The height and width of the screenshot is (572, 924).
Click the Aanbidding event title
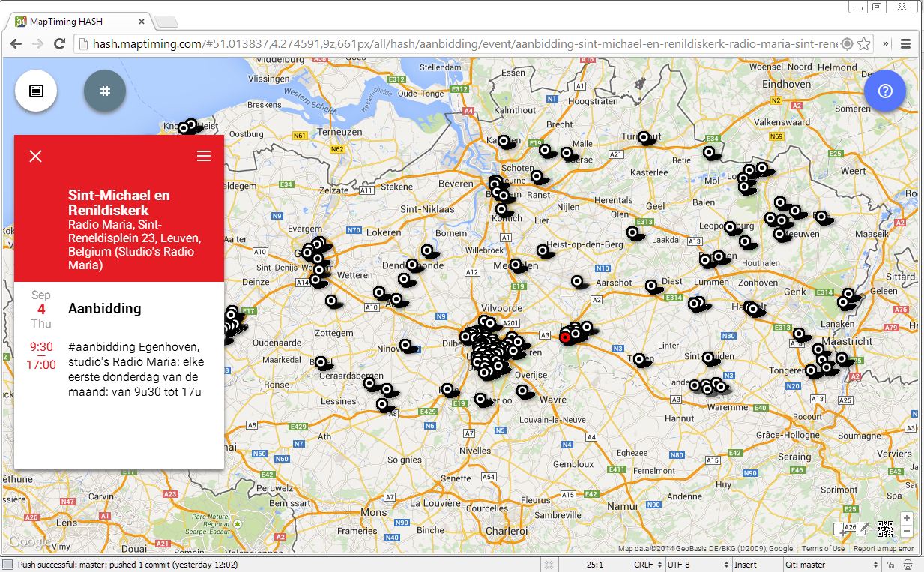pyautogui.click(x=104, y=309)
